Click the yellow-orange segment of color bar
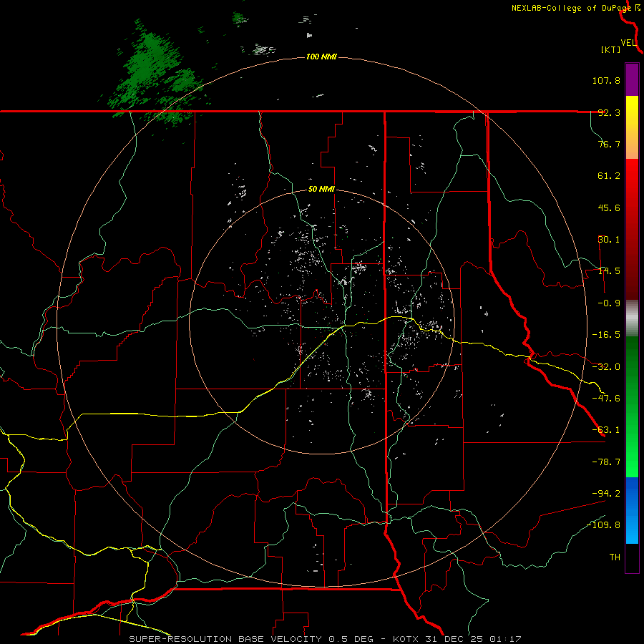 pyautogui.click(x=632, y=127)
